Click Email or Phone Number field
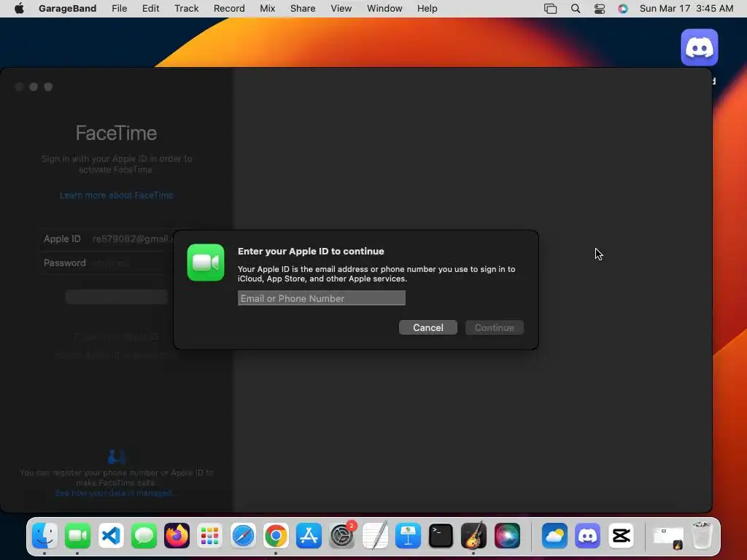The width and height of the screenshot is (747, 560). coord(322,298)
